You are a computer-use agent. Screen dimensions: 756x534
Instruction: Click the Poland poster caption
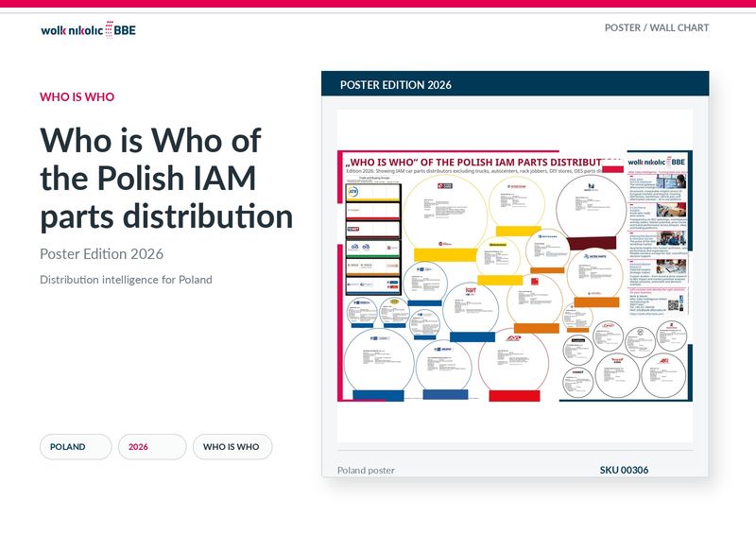(366, 471)
